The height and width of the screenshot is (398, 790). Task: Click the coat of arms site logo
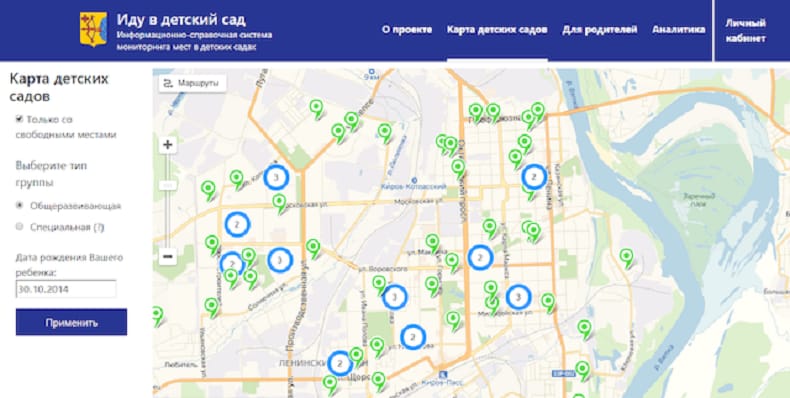pos(93,29)
